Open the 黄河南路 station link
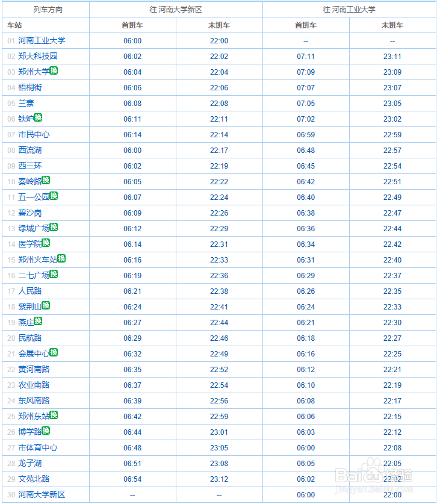The width and height of the screenshot is (437, 504). pos(34,370)
